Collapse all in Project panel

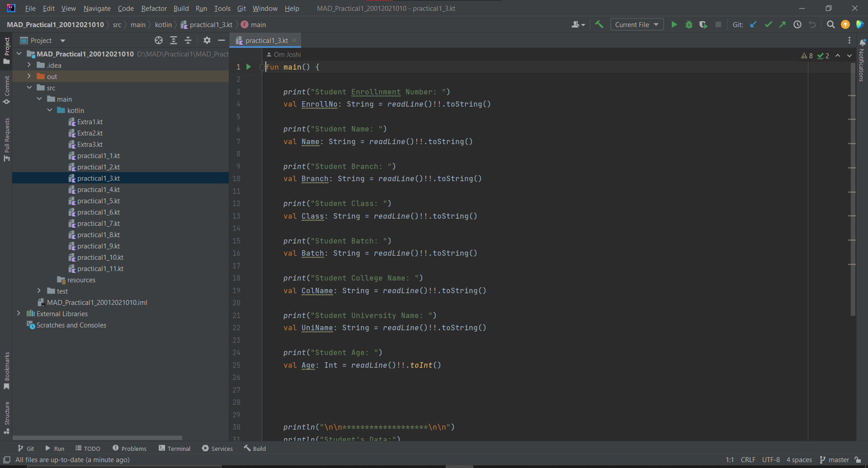click(x=188, y=41)
